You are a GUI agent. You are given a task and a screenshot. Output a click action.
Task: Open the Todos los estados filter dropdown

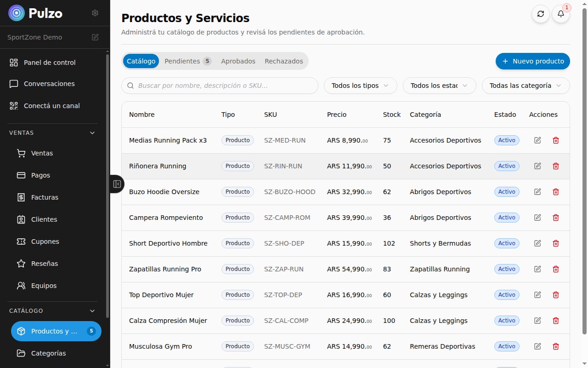coord(439,86)
